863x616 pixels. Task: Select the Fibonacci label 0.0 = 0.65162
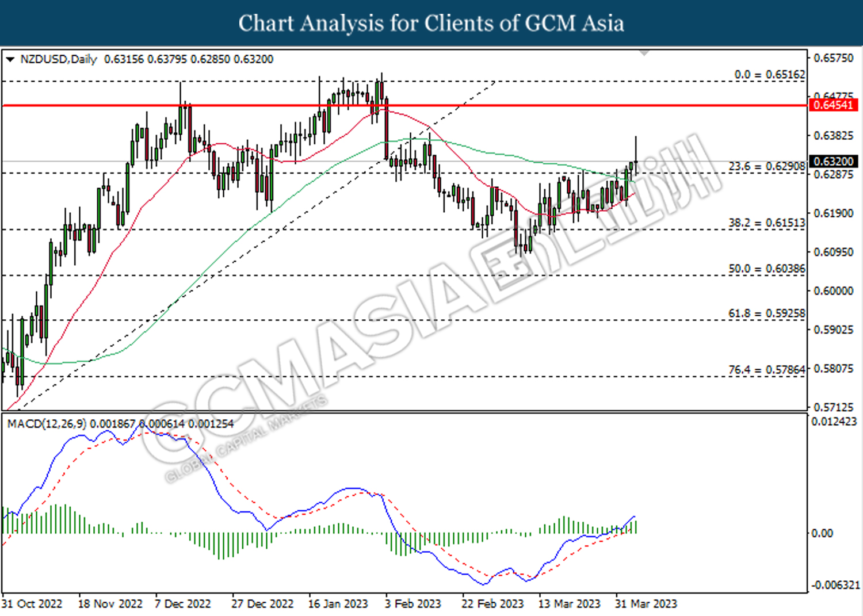click(x=770, y=75)
